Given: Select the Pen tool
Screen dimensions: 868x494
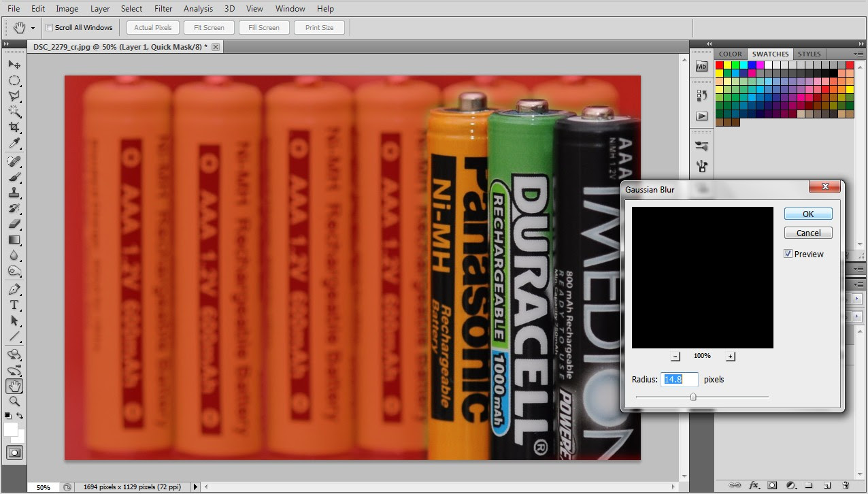Looking at the screenshot, I should 14,289.
